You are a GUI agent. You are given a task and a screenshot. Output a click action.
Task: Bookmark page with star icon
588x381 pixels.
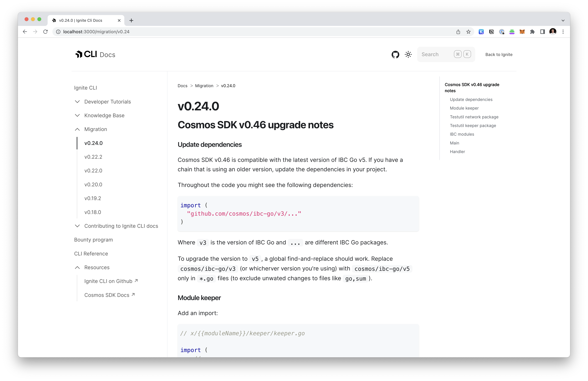click(468, 32)
